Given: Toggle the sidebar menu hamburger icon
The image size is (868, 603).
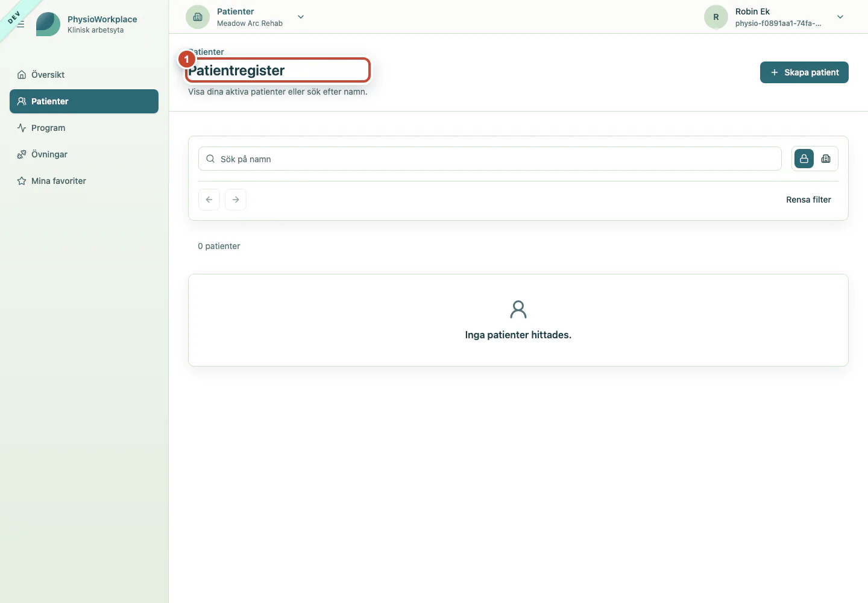Looking at the screenshot, I should [x=20, y=24].
